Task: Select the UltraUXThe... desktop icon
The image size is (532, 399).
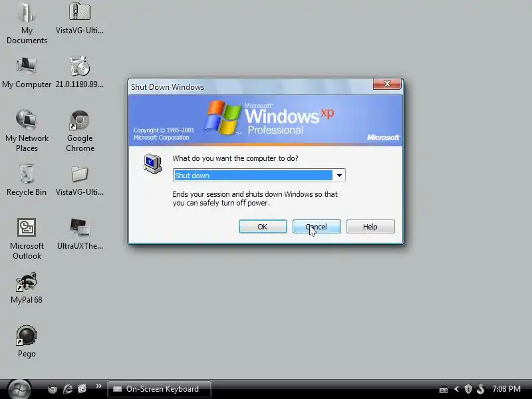Action: (x=80, y=234)
